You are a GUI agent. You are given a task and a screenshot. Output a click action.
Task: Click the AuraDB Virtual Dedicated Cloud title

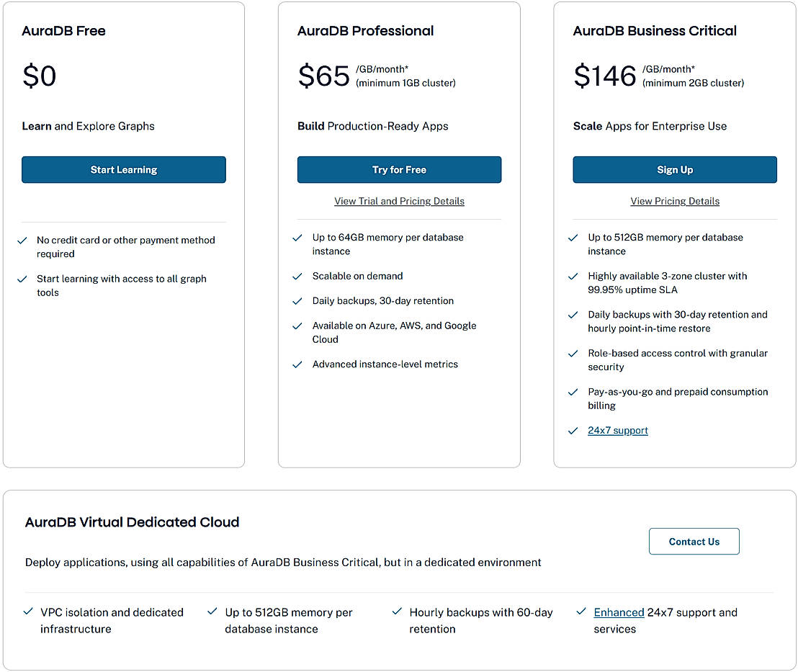click(132, 522)
